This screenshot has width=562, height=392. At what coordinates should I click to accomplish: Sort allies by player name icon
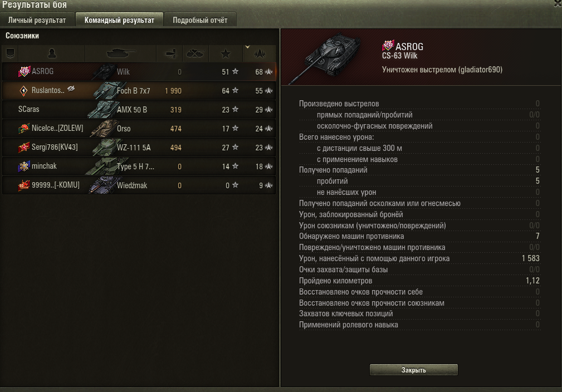tap(52, 54)
